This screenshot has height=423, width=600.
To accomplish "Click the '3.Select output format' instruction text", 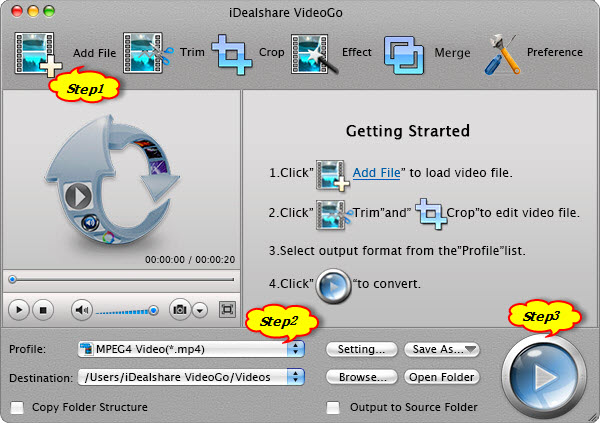I will (x=397, y=251).
